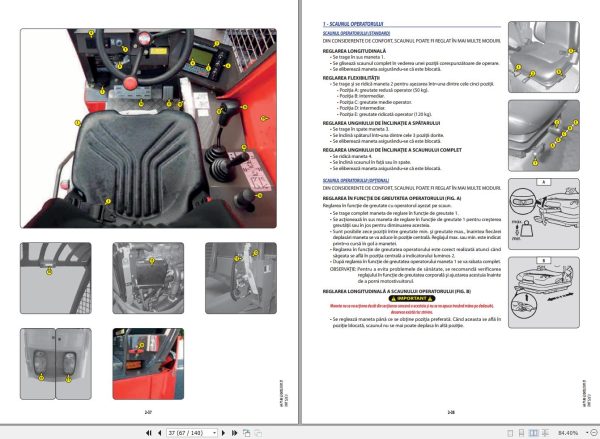600x439 pixels.
Task: Click the greyed-out next view icon
Action: [x=258, y=433]
